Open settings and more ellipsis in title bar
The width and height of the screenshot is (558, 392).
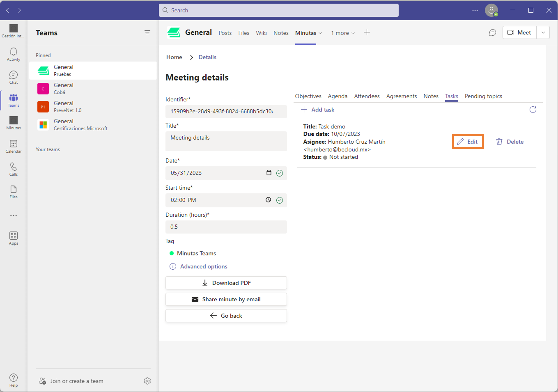[x=475, y=10]
